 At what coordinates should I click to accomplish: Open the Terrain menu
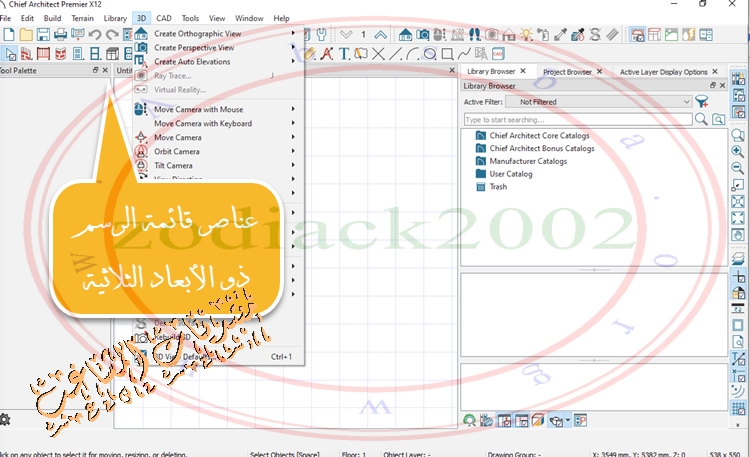83,18
